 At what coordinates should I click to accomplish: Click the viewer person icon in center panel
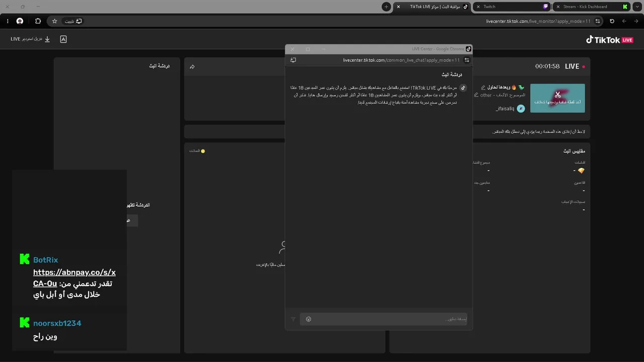pos(282,247)
